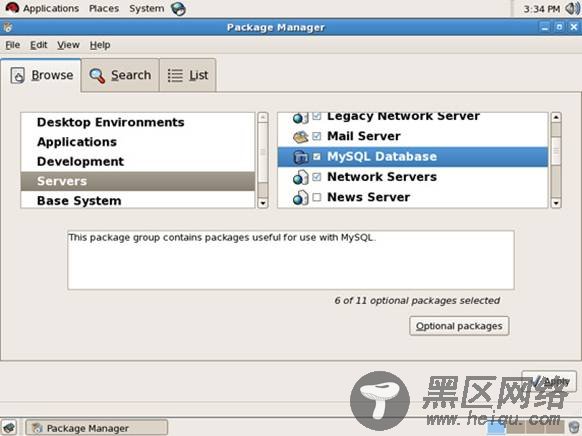582x436 pixels.
Task: Click the Network Servers group icon
Action: click(300, 177)
